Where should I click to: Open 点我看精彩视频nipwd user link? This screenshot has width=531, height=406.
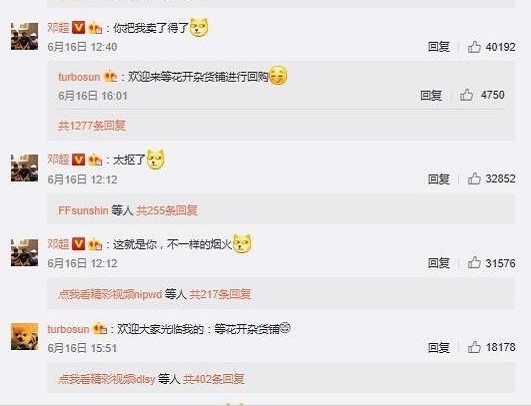(x=110, y=294)
